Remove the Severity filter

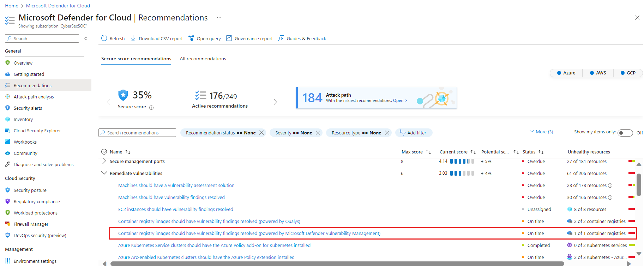click(318, 133)
